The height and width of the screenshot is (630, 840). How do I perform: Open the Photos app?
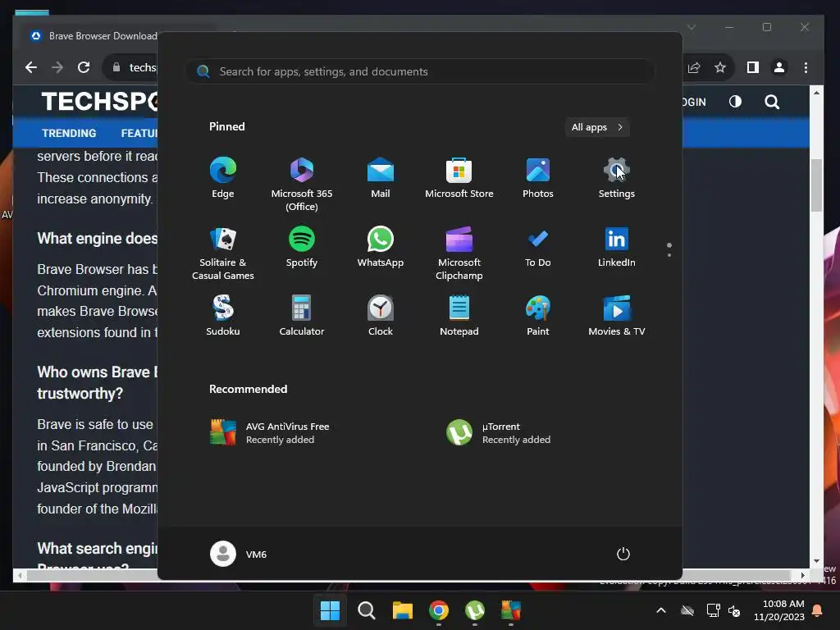pyautogui.click(x=538, y=178)
